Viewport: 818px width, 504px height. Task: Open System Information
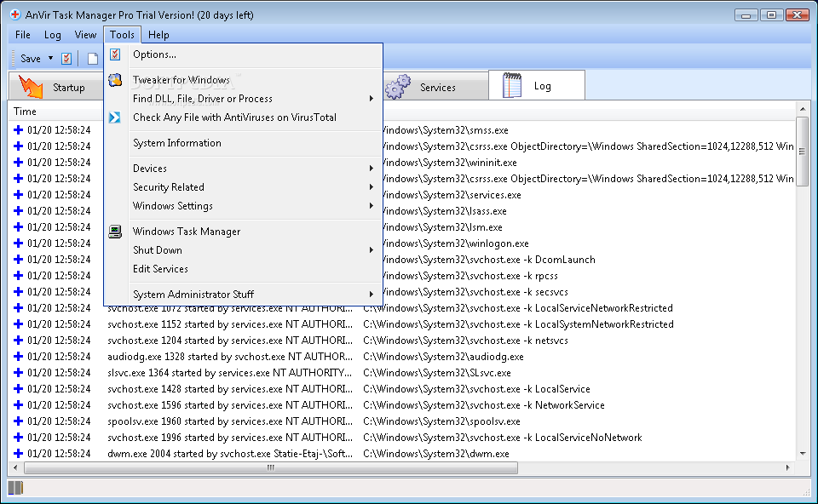coord(243,143)
